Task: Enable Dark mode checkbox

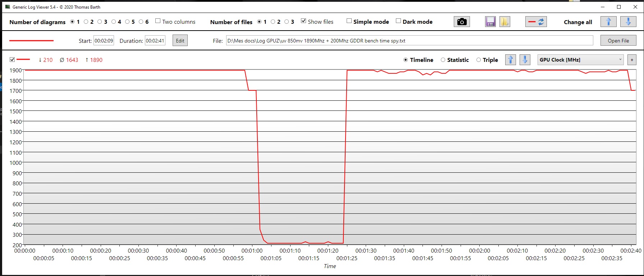Action: [x=398, y=21]
